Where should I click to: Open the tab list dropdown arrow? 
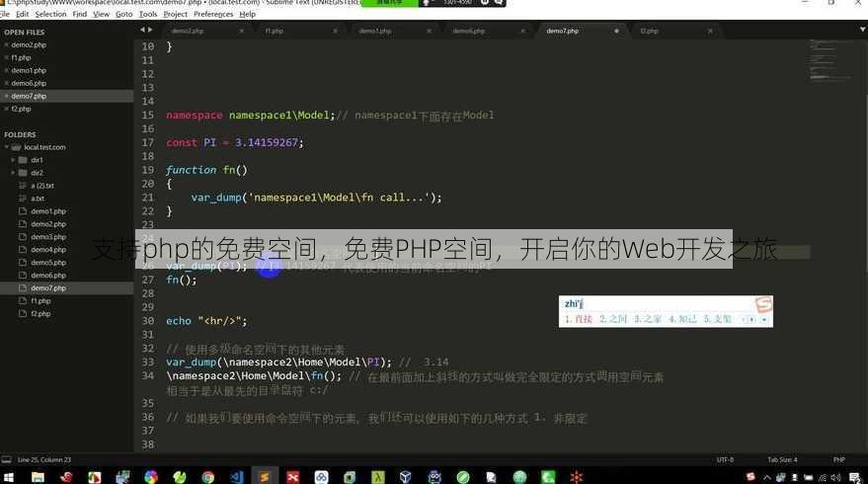(x=862, y=30)
